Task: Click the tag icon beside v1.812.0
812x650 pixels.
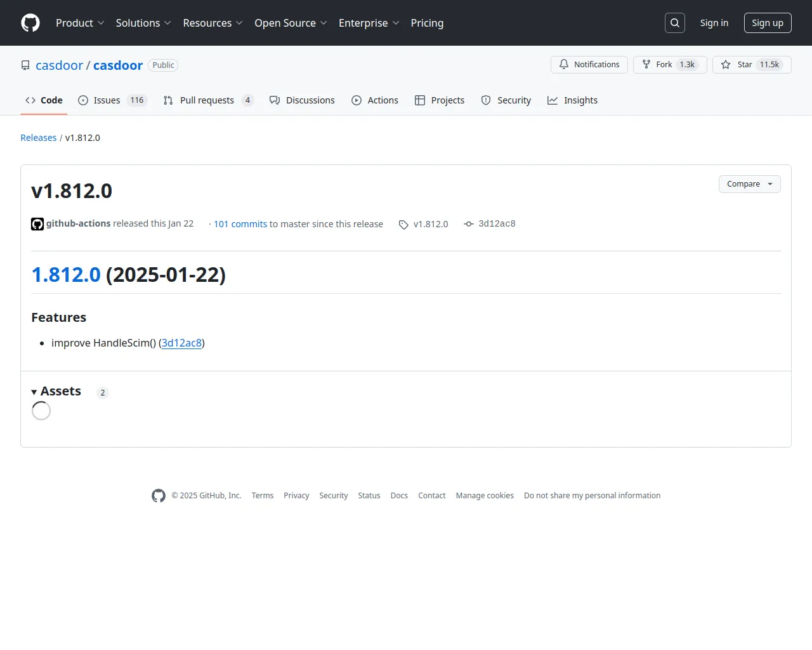Action: coord(403,225)
